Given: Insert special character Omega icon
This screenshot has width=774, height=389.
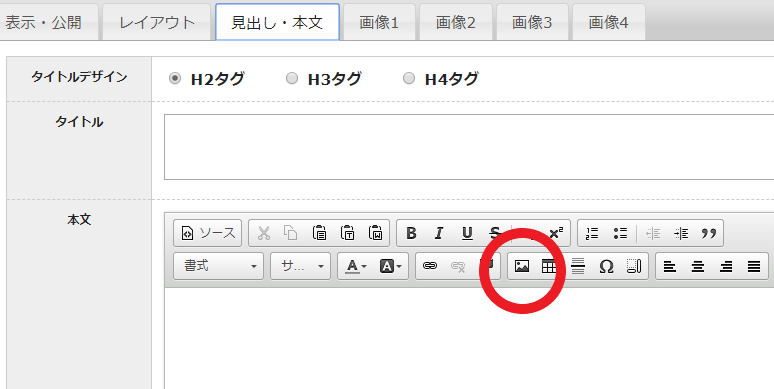Looking at the screenshot, I should tap(606, 267).
